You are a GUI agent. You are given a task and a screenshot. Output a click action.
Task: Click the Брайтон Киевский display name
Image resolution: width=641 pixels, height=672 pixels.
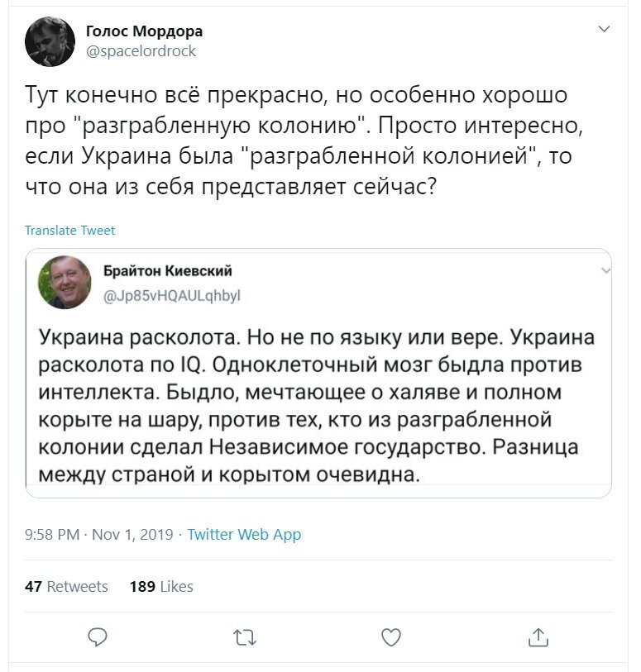click(x=168, y=271)
